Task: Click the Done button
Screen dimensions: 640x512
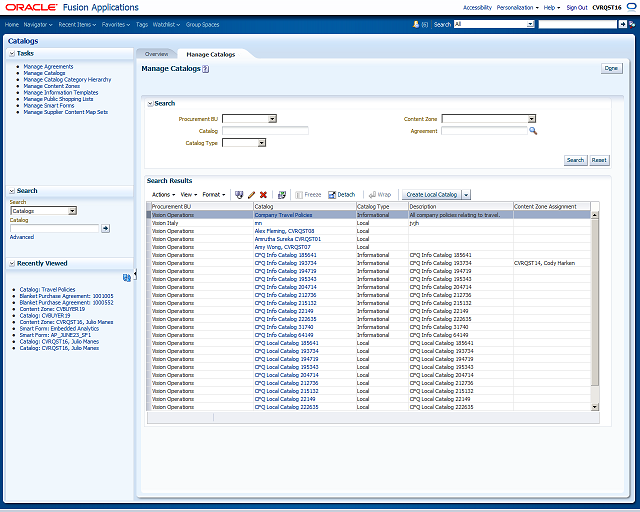Action: click(x=611, y=68)
